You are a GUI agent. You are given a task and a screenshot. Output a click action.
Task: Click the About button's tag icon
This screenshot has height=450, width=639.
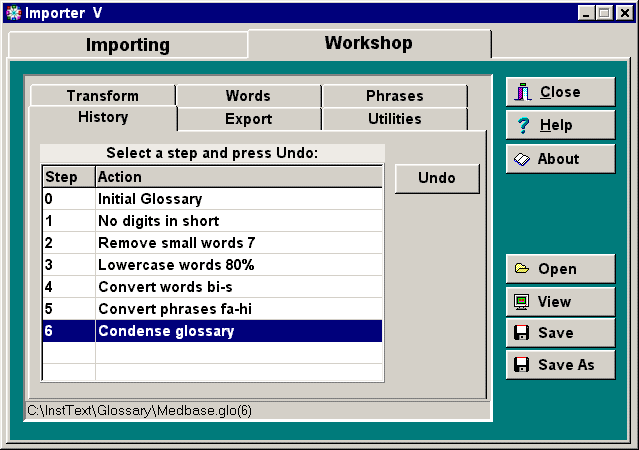tap(523, 158)
